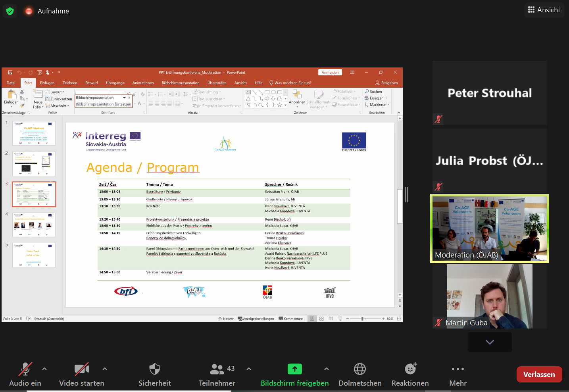The image size is (569, 392).
Task: Switch to the Animationen ribbon tab
Action: (x=143, y=83)
